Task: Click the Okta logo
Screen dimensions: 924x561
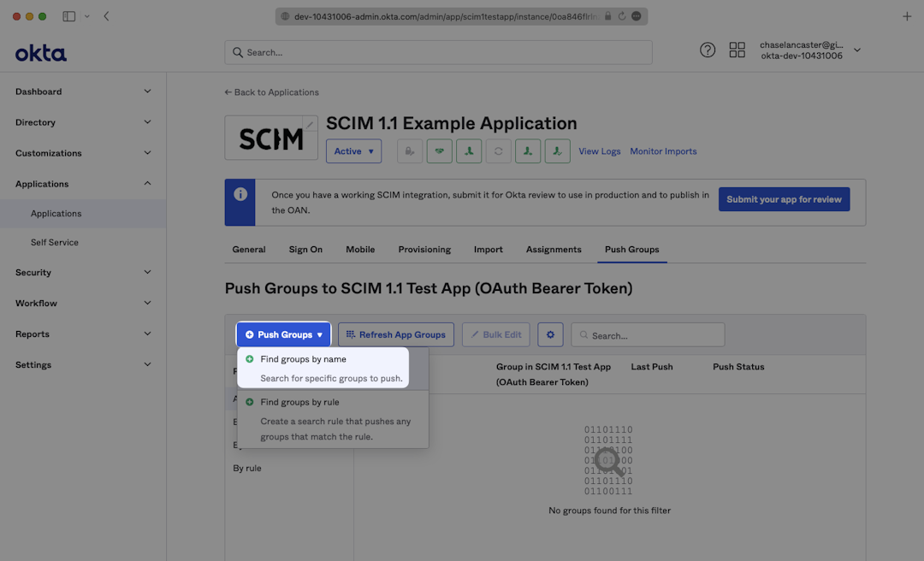Action: (x=40, y=53)
